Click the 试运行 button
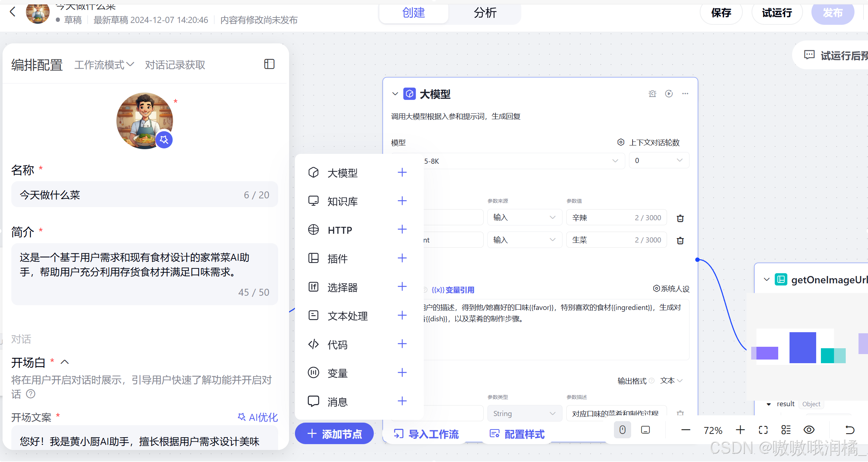 (777, 13)
